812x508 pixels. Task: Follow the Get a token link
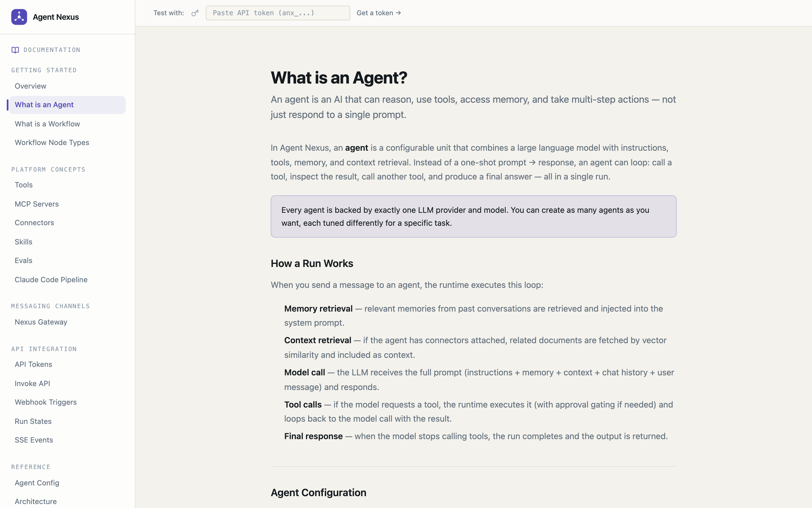(x=379, y=13)
